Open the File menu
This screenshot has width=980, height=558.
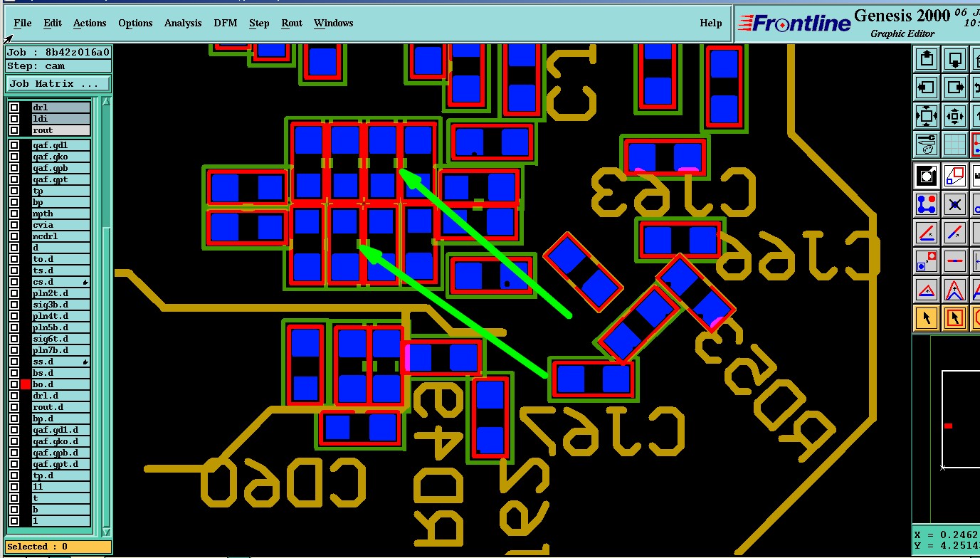coord(23,23)
